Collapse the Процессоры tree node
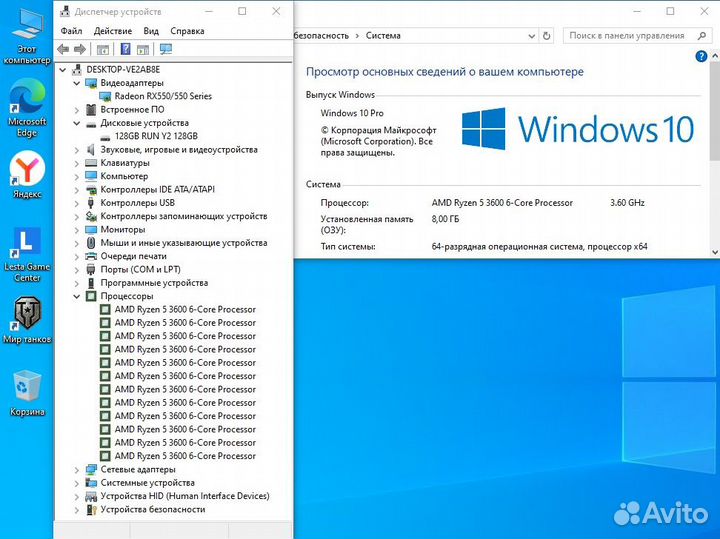 tap(77, 297)
